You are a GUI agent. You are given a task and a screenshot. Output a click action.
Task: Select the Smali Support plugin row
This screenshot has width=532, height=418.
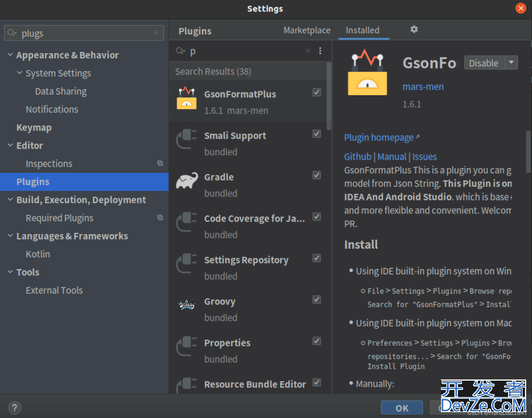[249, 143]
